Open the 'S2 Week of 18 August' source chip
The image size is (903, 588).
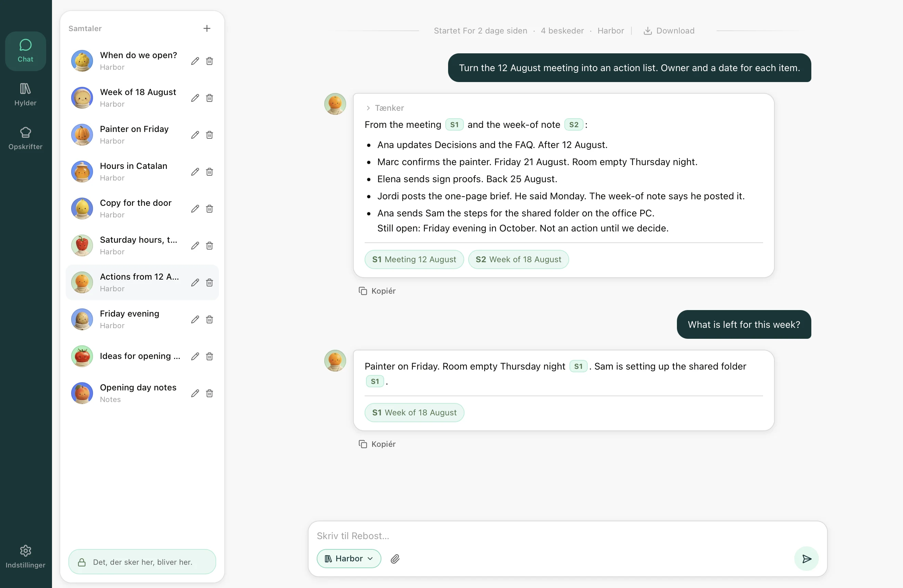coord(518,259)
